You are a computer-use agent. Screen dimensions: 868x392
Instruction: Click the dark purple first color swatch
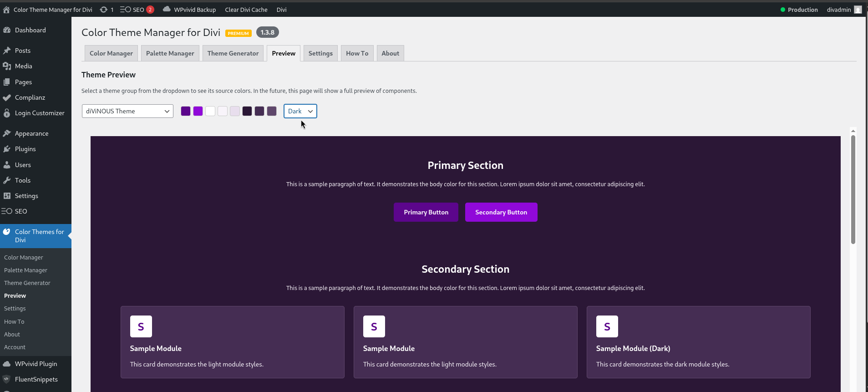point(186,111)
